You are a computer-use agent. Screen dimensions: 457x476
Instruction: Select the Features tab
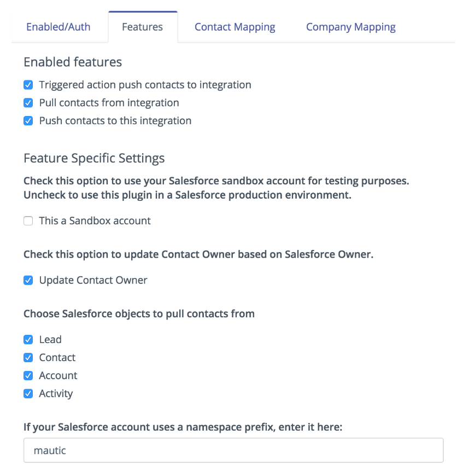click(142, 27)
